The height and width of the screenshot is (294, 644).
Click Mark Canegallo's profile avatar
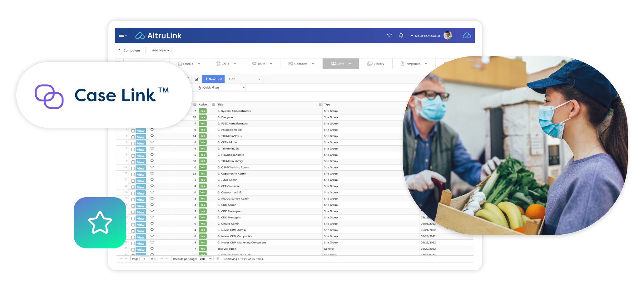[x=448, y=35]
